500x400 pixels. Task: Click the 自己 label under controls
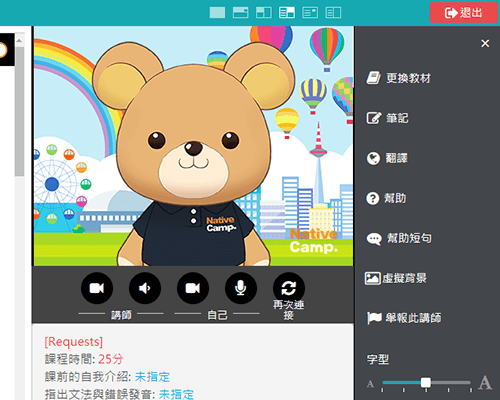(x=217, y=315)
